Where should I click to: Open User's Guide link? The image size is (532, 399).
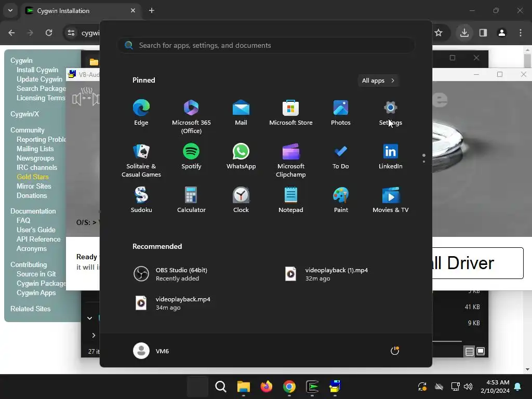[36, 230]
